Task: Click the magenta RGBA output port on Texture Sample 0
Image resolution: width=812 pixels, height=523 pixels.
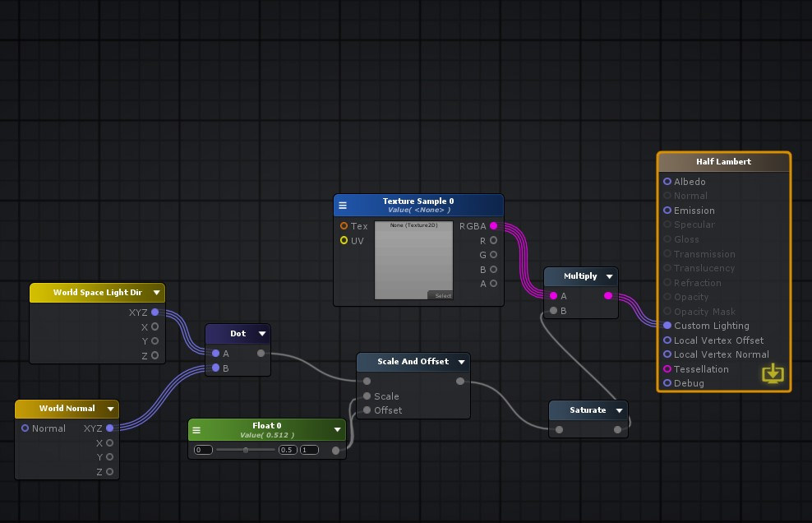Action: pyautogui.click(x=493, y=226)
